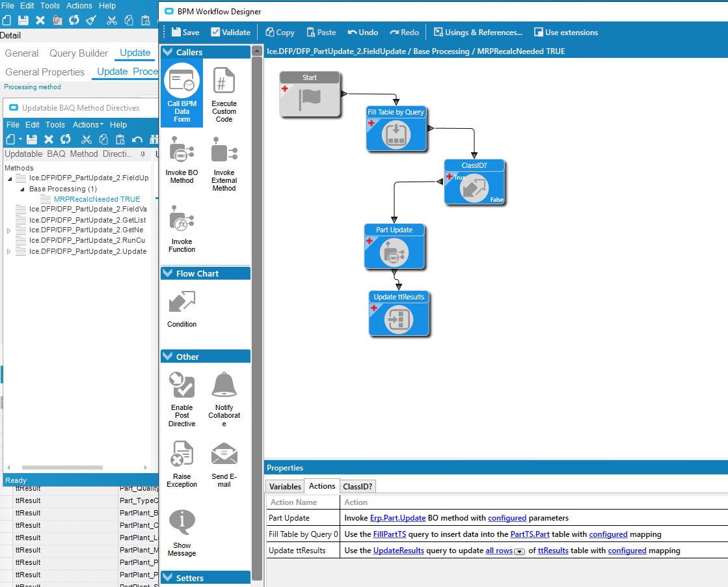The width and height of the screenshot is (728, 587).
Task: Open Usings & References
Action: (x=478, y=32)
